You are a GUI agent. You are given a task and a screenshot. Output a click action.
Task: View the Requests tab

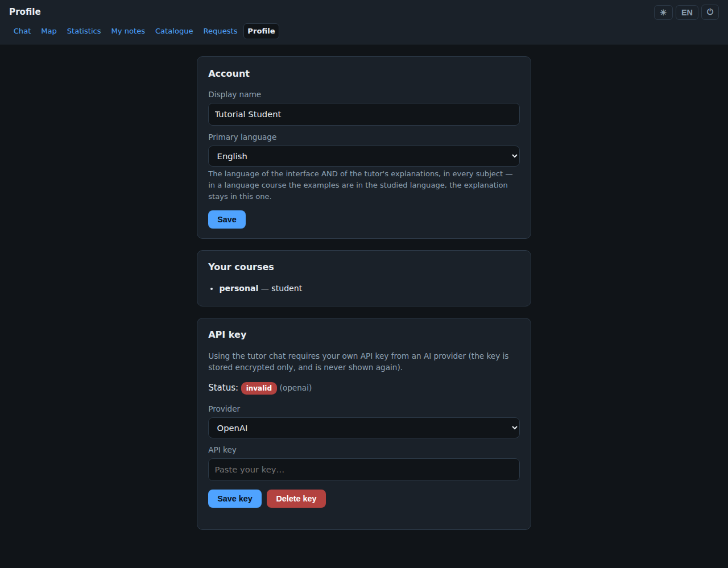220,31
